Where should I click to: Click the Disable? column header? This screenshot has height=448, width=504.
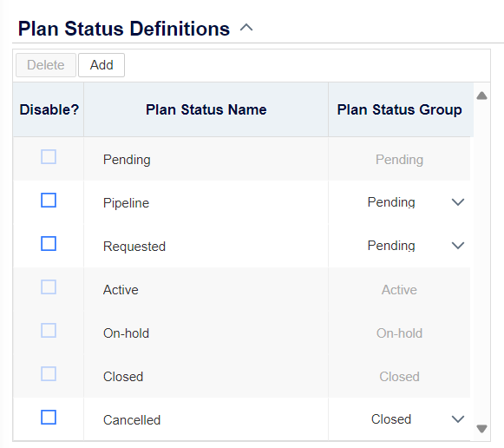pos(49,109)
